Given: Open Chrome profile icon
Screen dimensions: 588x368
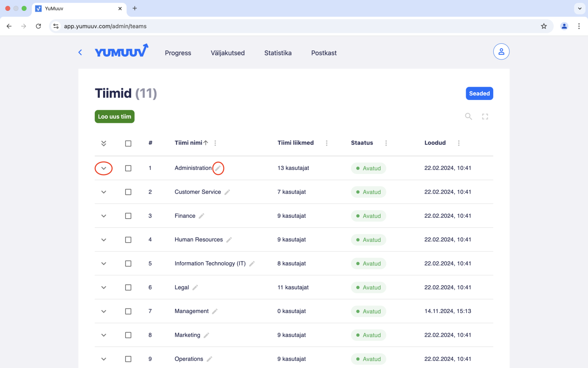Looking at the screenshot, I should pyautogui.click(x=564, y=26).
